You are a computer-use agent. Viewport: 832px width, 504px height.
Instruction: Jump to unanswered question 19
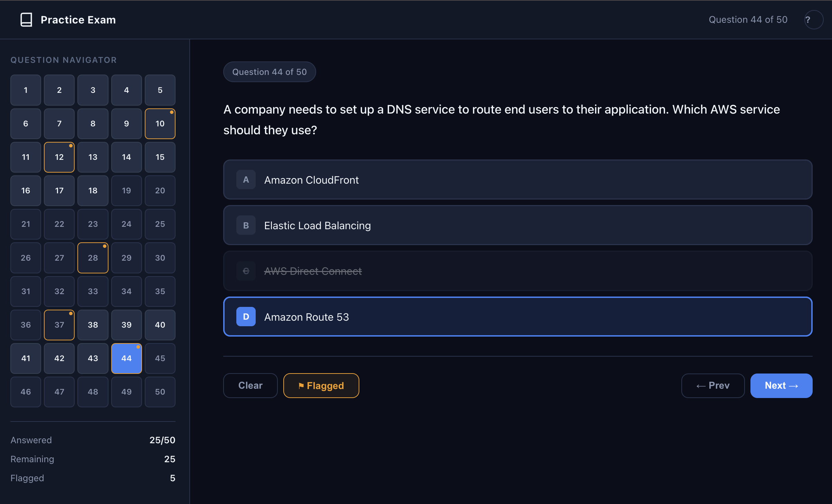126,191
